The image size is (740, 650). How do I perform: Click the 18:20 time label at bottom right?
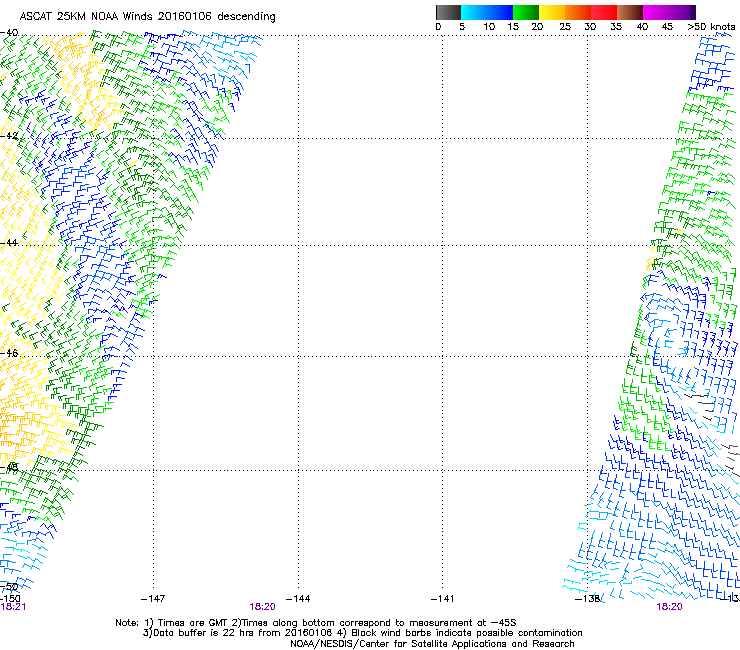click(x=669, y=607)
